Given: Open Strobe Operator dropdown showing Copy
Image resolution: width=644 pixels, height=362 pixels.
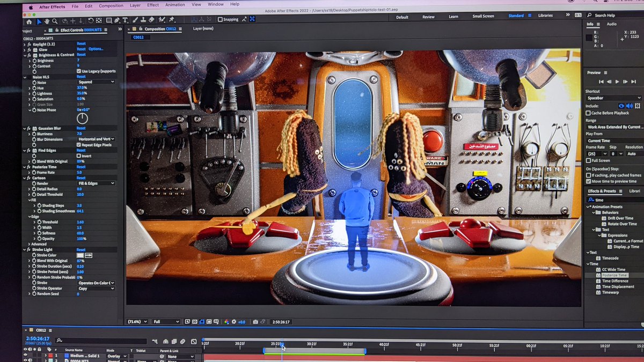Looking at the screenshot, I should 96,289.
